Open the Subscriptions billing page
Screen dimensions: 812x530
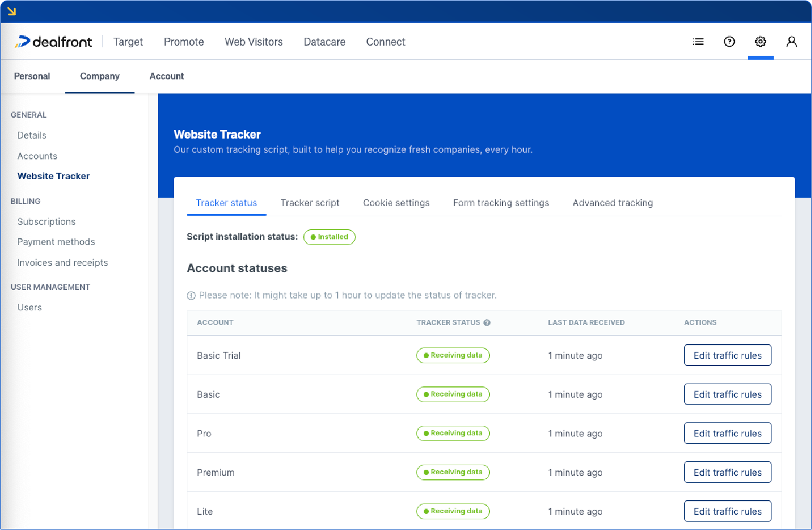click(x=46, y=221)
